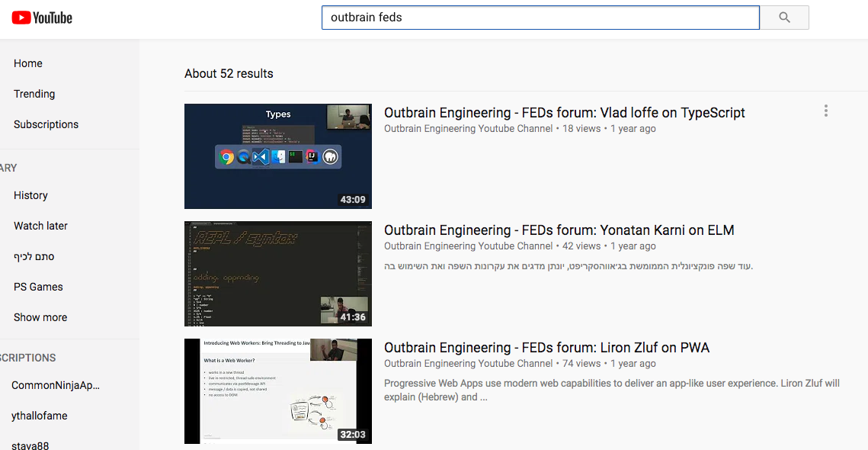The width and height of the screenshot is (868, 450).
Task: Click title 'Vlad Ioffe on TypeScript'
Action: 565,113
